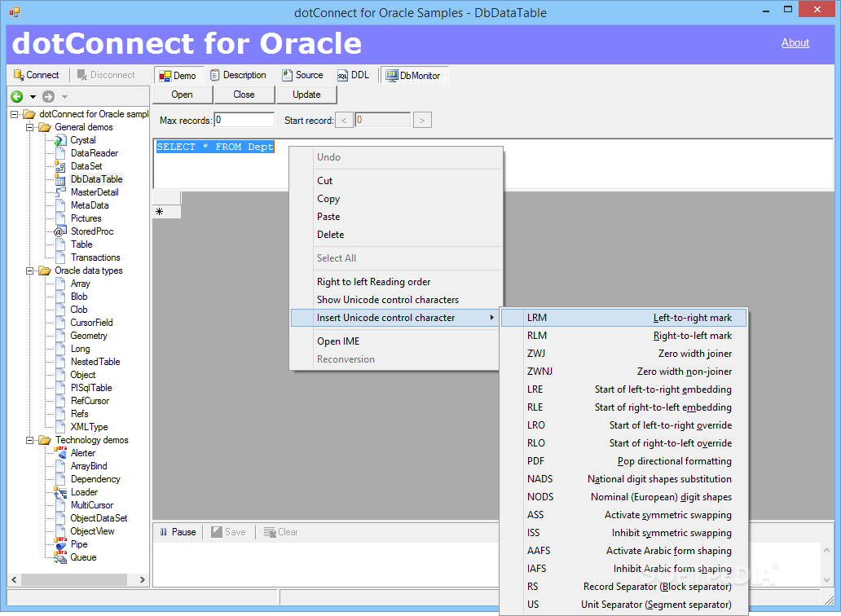The height and width of the screenshot is (616, 841).
Task: Click the Open button
Action: [x=183, y=95]
